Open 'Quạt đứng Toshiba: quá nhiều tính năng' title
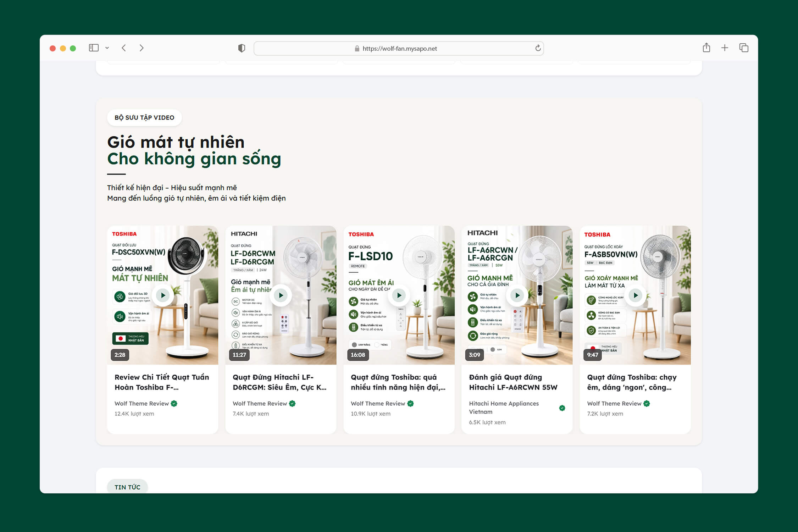 tap(398, 382)
